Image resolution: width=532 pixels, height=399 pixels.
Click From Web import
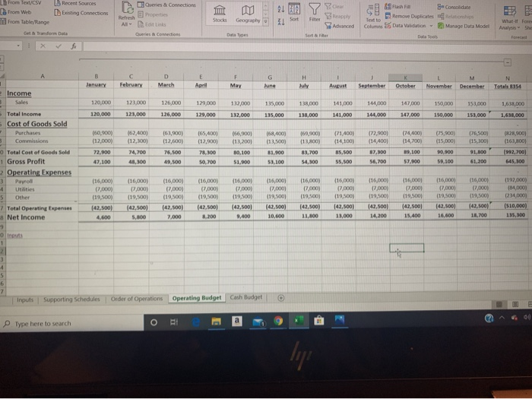[x=16, y=12]
